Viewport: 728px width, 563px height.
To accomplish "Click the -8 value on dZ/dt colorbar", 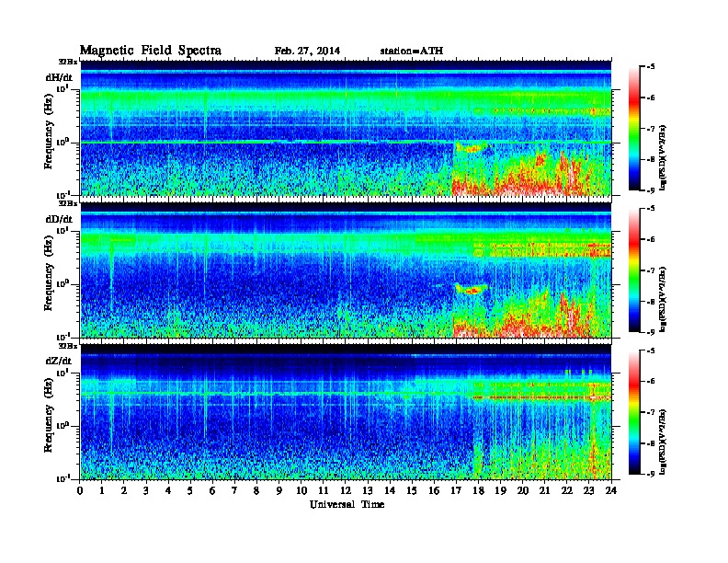I will (x=651, y=443).
